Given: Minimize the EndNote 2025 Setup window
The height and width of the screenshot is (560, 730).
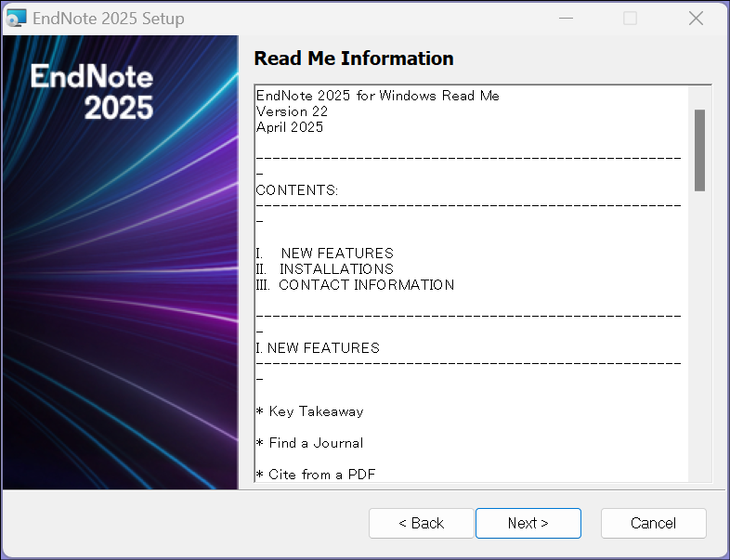Looking at the screenshot, I should (x=566, y=19).
